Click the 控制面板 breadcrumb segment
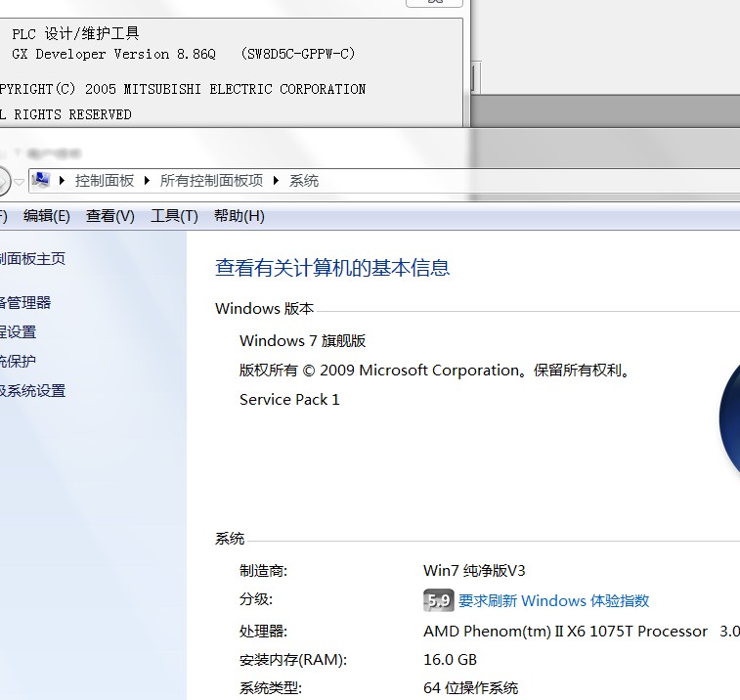Screen dimensions: 740x700 pyautogui.click(x=105, y=181)
